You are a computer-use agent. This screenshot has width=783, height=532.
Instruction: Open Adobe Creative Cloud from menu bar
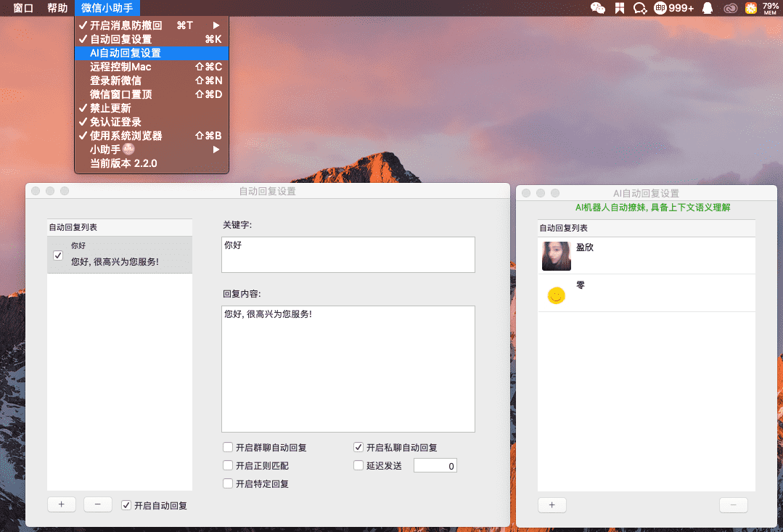coord(730,8)
